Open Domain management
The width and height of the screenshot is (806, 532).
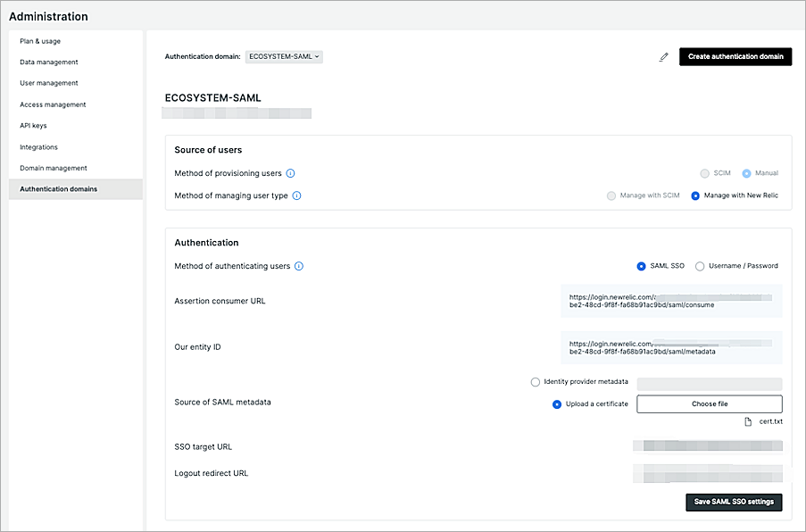(52, 168)
